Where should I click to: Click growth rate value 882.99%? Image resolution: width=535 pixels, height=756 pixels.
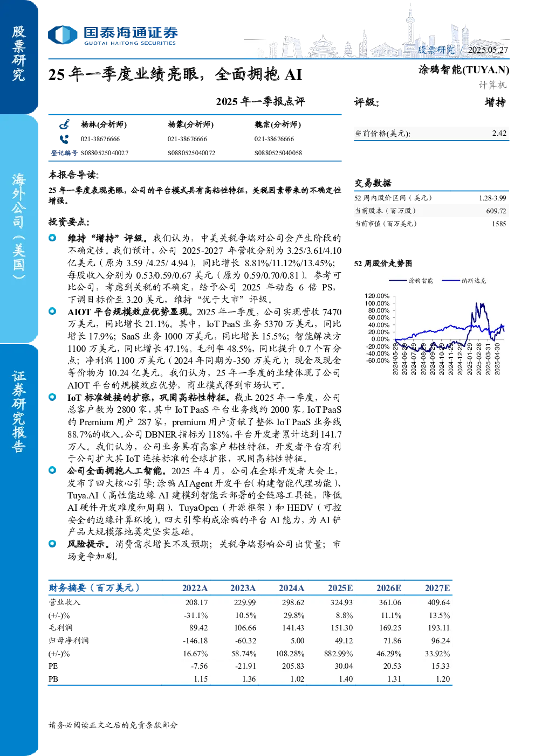(338, 654)
